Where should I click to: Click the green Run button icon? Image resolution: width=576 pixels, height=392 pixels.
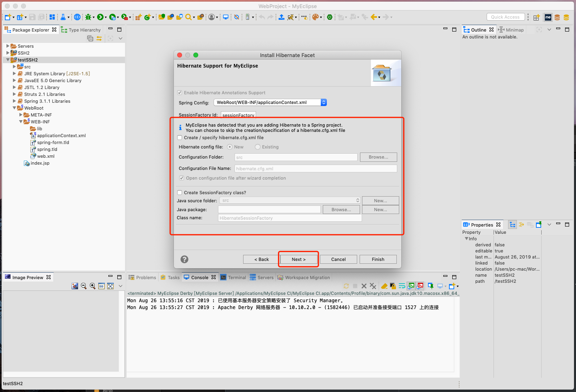click(100, 17)
